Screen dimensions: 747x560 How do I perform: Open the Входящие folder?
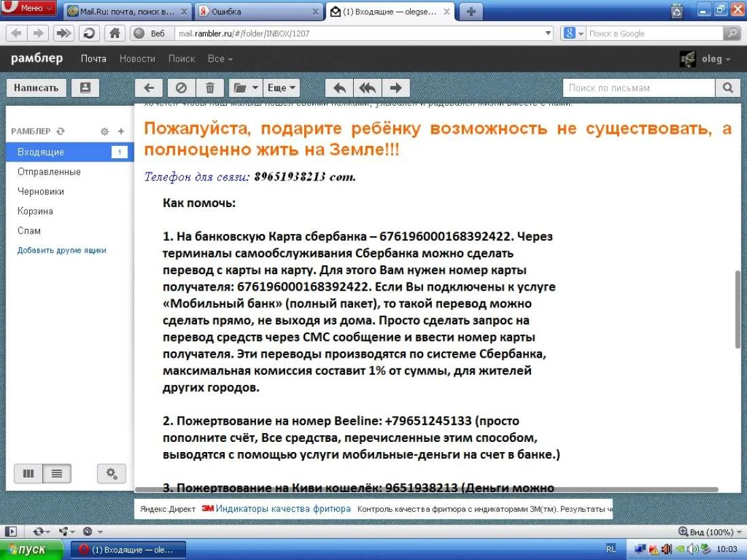[69, 152]
